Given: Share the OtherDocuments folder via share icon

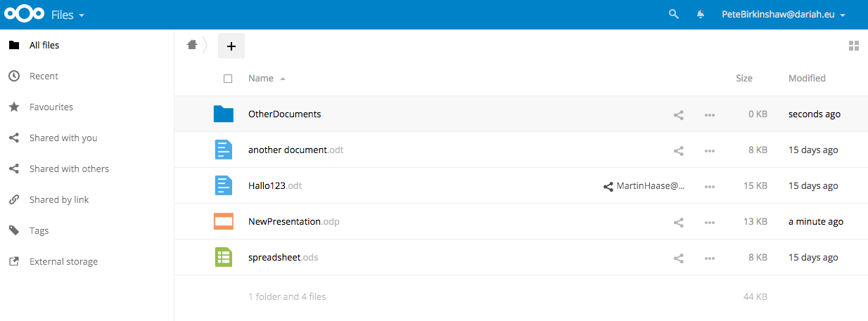Looking at the screenshot, I should click(679, 114).
